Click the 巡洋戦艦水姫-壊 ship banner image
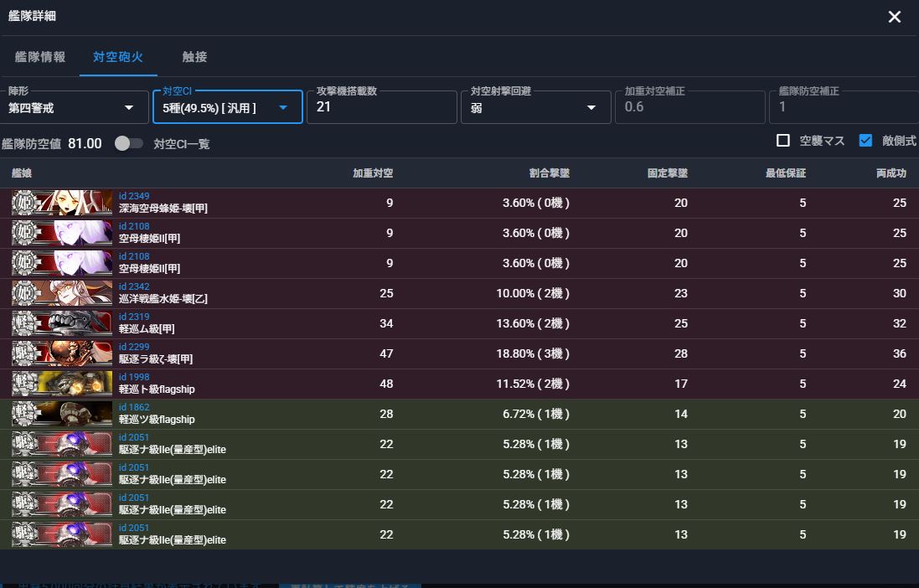The image size is (919, 588). [x=62, y=293]
